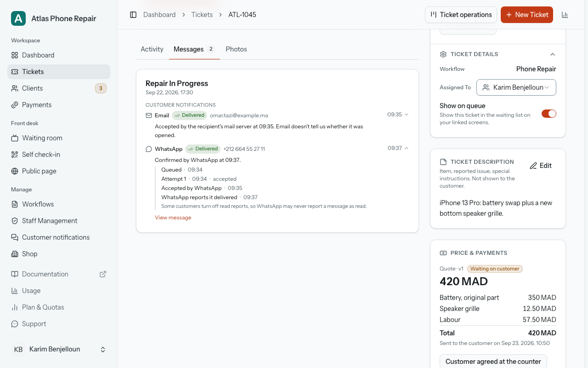This screenshot has width=588, height=368.
Task: Open Support from sidebar
Action: click(x=59, y=324)
